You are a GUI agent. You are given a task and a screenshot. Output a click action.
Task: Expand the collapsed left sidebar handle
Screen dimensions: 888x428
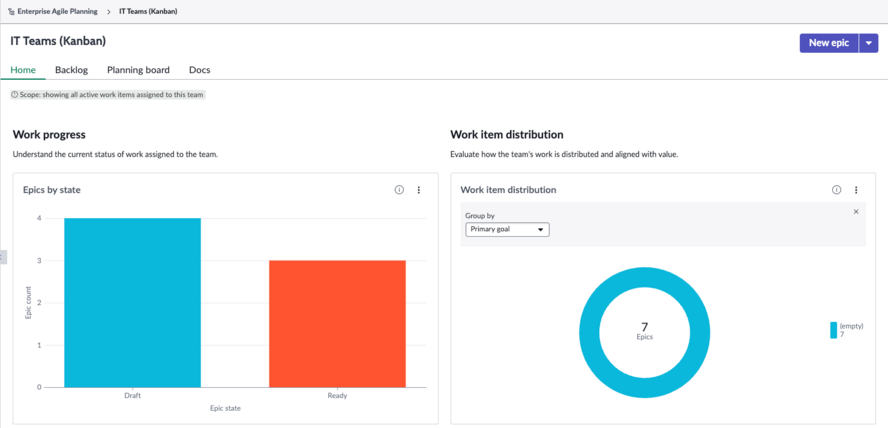3,256
